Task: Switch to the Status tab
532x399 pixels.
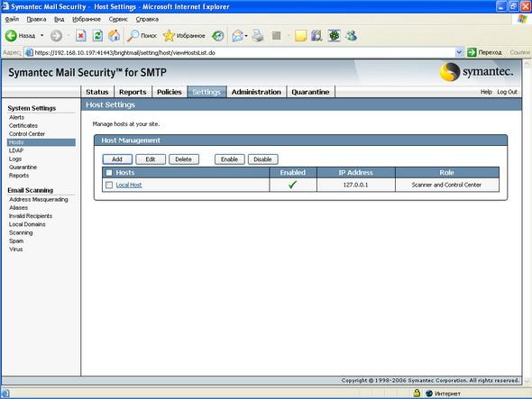Action: pyautogui.click(x=97, y=92)
